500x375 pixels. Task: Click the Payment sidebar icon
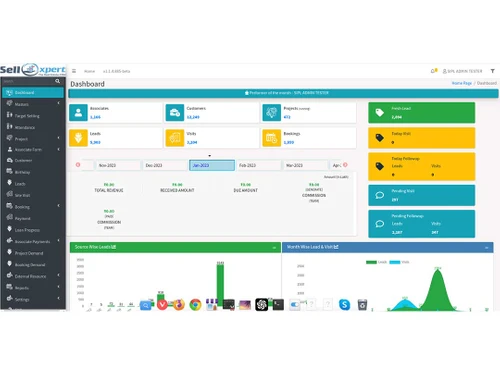tap(10, 218)
